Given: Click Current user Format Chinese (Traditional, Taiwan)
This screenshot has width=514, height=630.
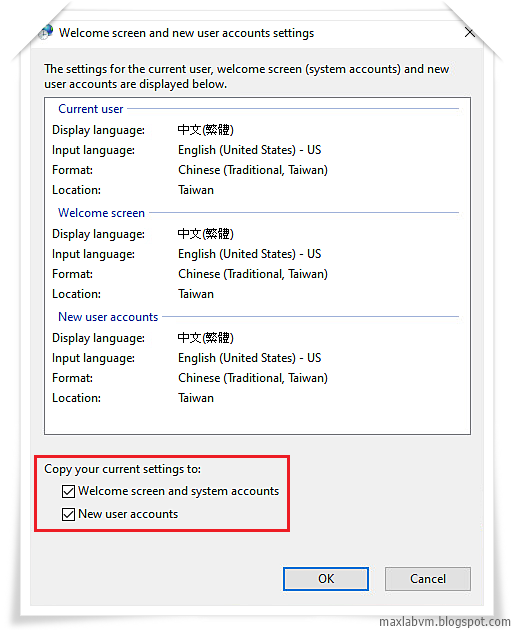Looking at the screenshot, I should point(253,170).
